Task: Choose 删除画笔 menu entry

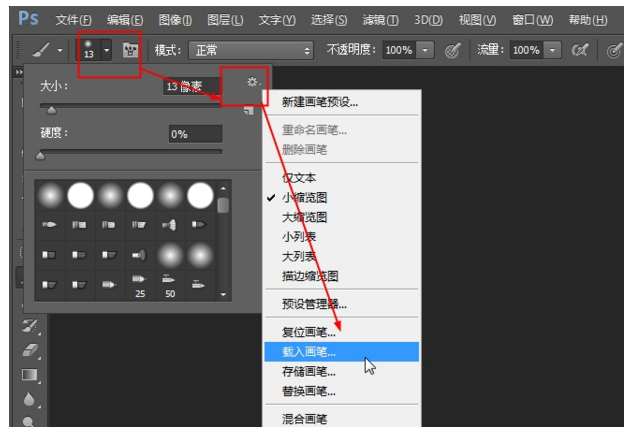Action: (x=304, y=150)
